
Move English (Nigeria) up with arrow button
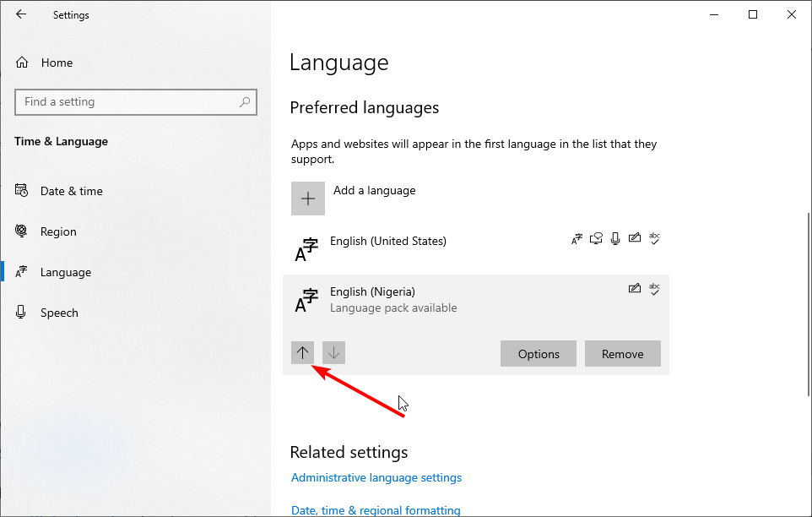click(302, 353)
